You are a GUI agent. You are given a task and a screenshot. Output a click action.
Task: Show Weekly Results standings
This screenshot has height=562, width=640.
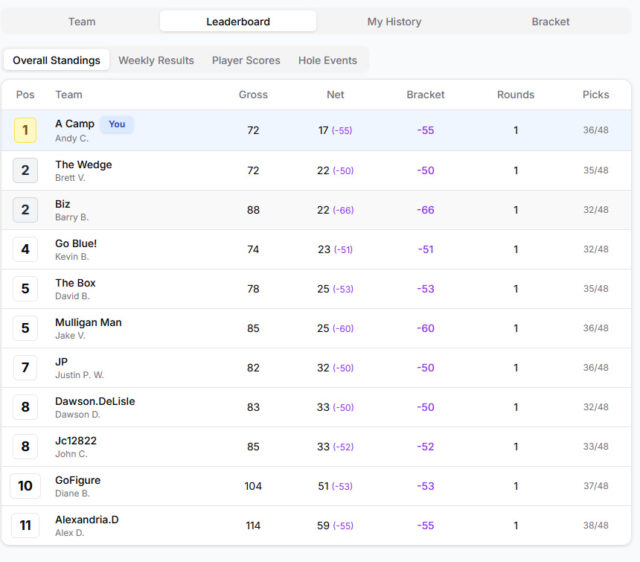(156, 60)
